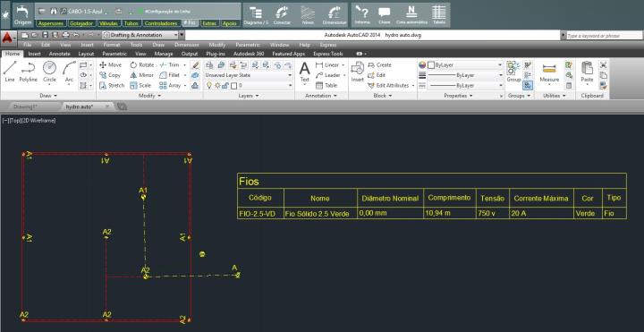Click the Text annotation tool

[304, 72]
